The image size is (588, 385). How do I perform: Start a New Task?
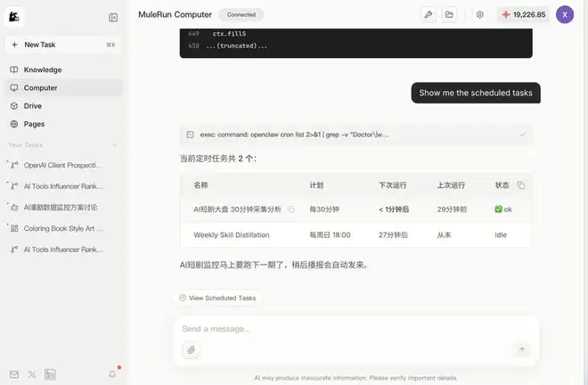coord(39,44)
